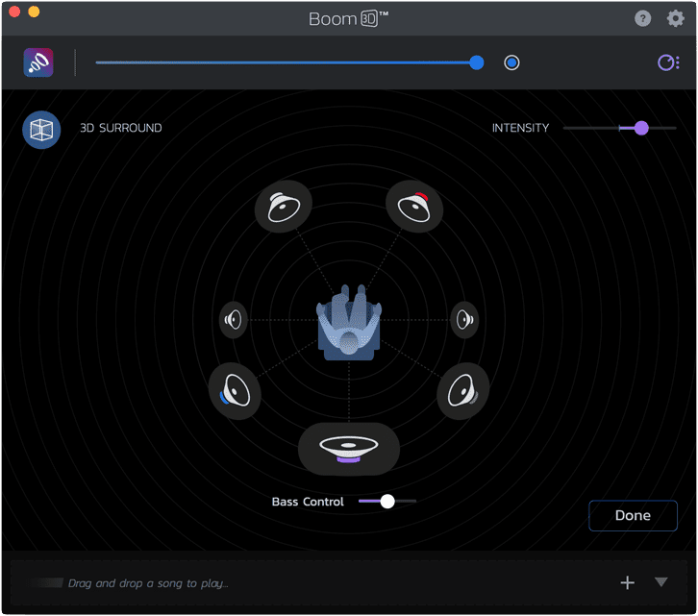Image resolution: width=698 pixels, height=616 pixels.
Task: Toggle the side right small speaker
Action: 464,320
